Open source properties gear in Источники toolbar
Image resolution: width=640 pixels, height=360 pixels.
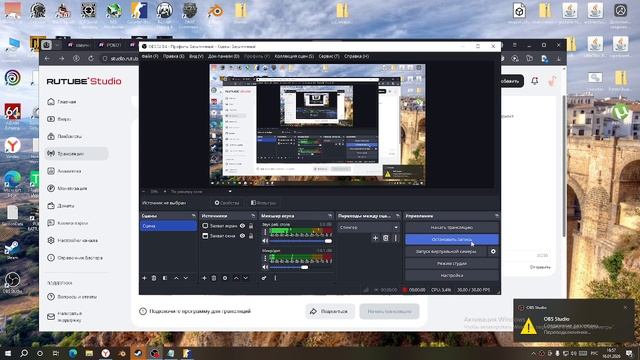click(225, 278)
